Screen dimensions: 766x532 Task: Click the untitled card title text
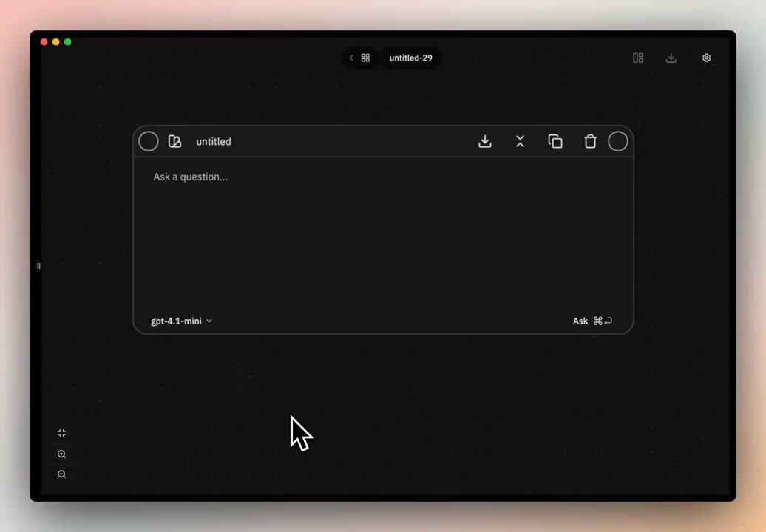pyautogui.click(x=214, y=142)
